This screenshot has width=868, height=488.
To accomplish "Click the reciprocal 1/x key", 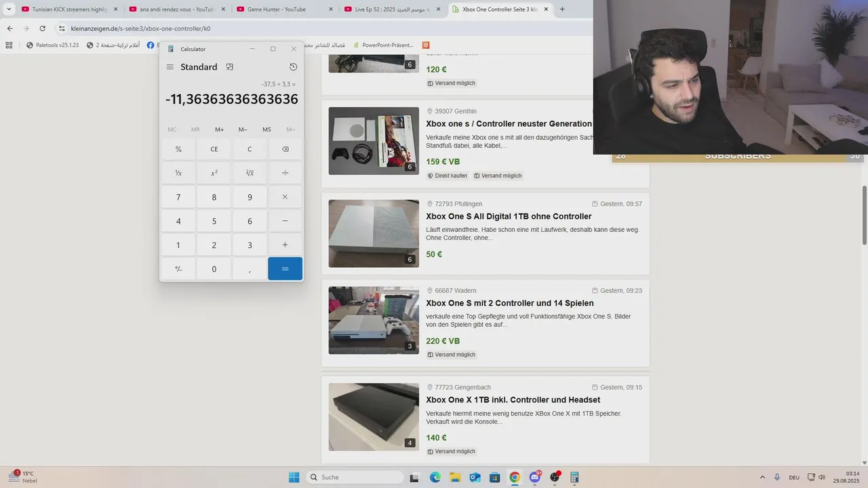I will 178,173.
